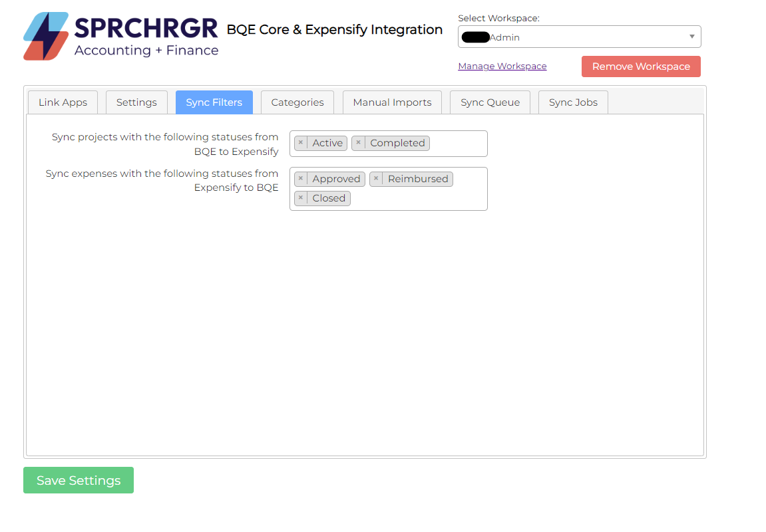
Task: Open the Select Workspace dropdown
Action: 580,37
